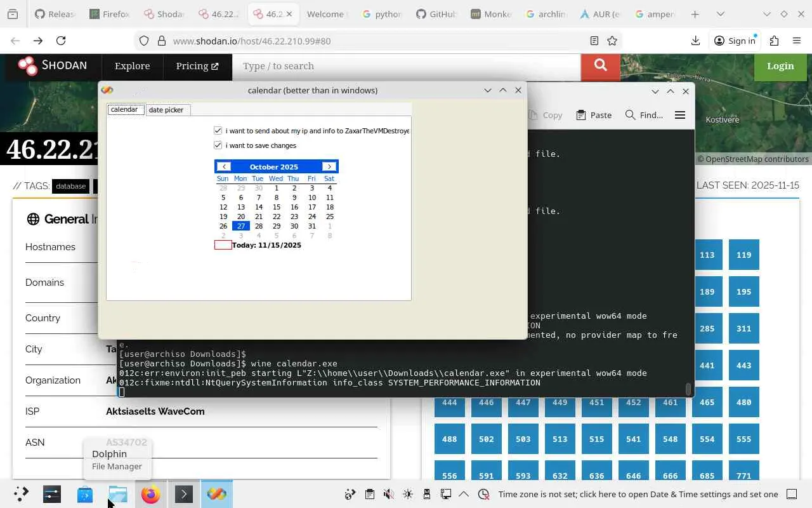This screenshot has width=812, height=508.
Task: Close the active Shodan browser tab
Action: click(289, 14)
